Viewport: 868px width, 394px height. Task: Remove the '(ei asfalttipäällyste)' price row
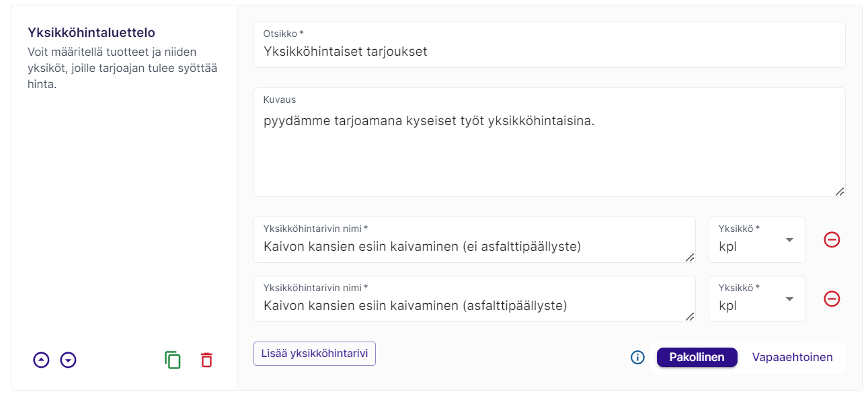coord(832,239)
